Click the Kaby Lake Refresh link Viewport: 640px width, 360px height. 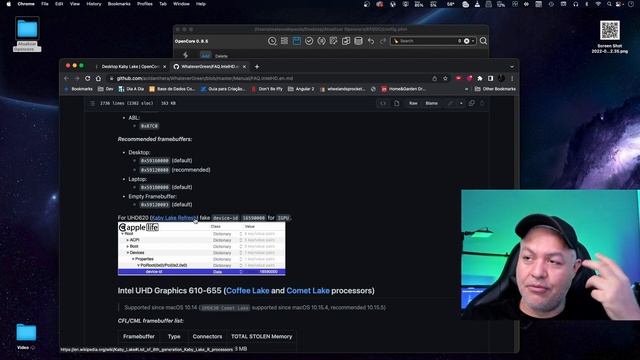click(174, 218)
